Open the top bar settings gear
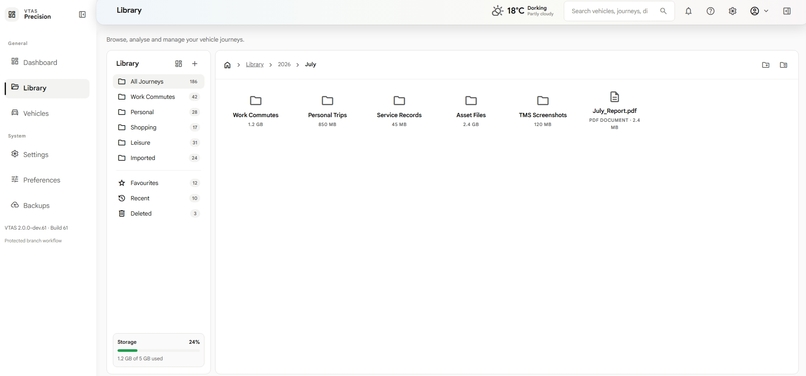 coord(732,11)
